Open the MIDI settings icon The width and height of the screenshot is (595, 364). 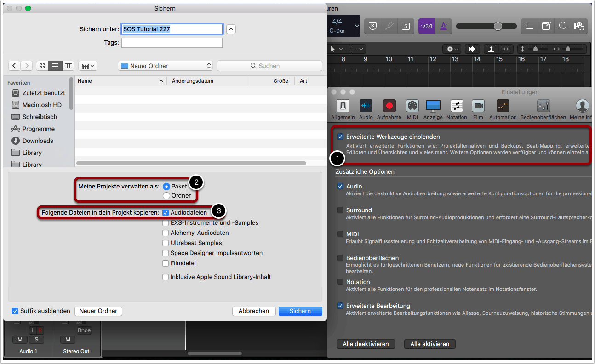(412, 106)
